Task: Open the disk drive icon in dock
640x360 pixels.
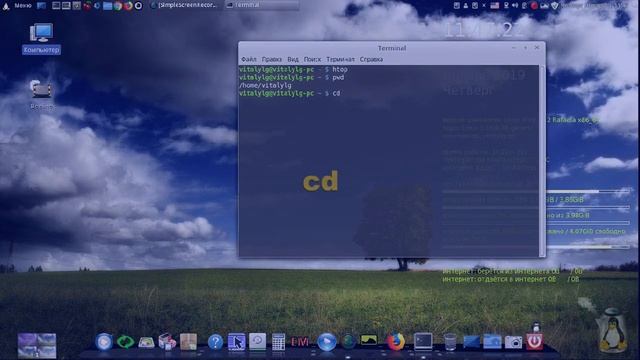Action: point(146,342)
